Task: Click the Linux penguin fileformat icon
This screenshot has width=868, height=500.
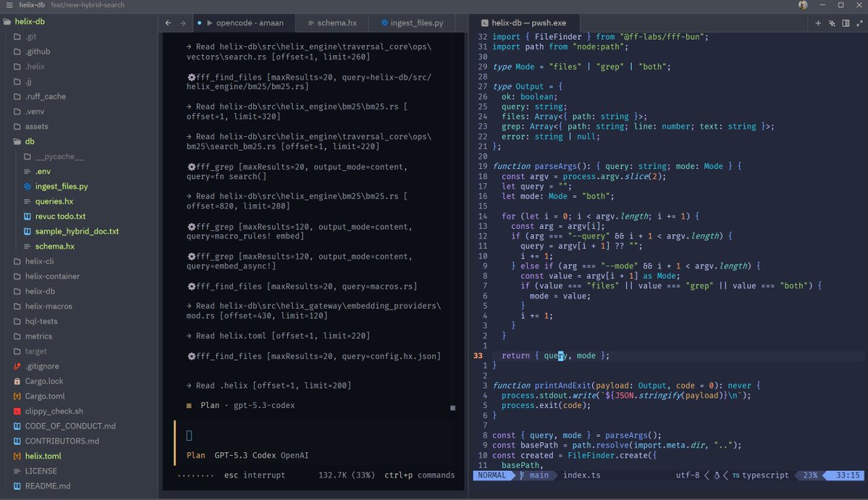Action: tap(716, 475)
